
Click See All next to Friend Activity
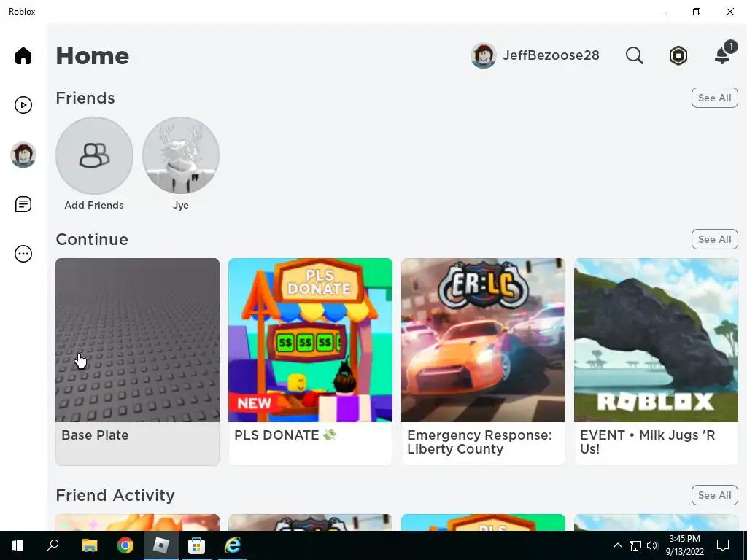point(714,495)
